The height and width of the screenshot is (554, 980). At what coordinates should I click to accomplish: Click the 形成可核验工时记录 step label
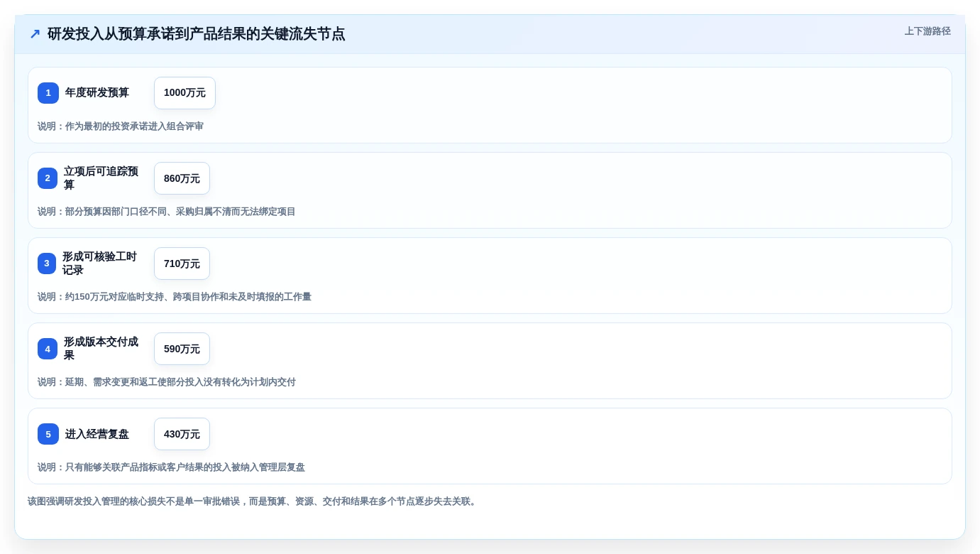tap(100, 264)
